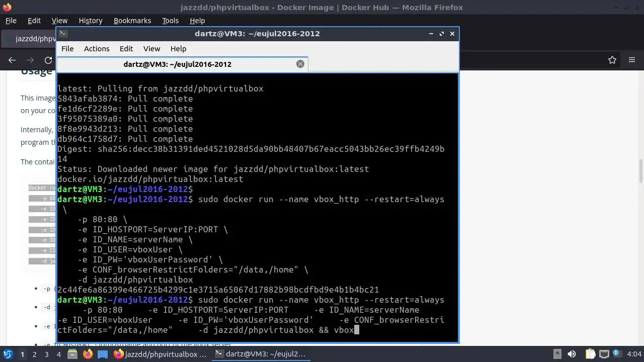The height and width of the screenshot is (362, 644).
Task: Click the 'Status: Downloaded newer image' line
Action: 213,169
